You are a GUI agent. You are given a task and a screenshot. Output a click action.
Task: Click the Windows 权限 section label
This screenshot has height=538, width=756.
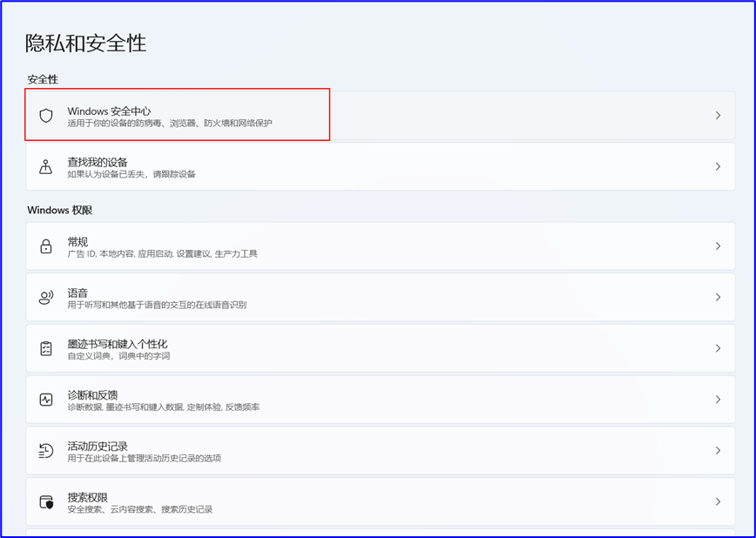[x=60, y=210]
